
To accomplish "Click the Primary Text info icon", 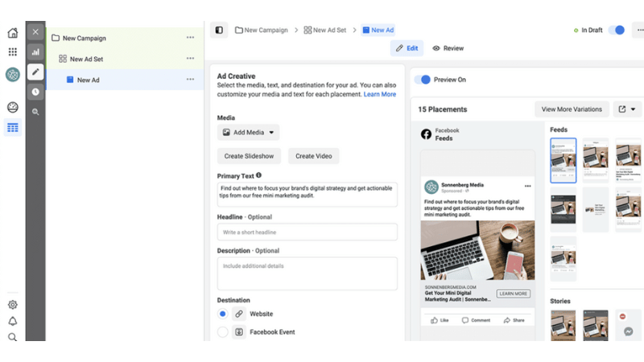I will (x=258, y=175).
